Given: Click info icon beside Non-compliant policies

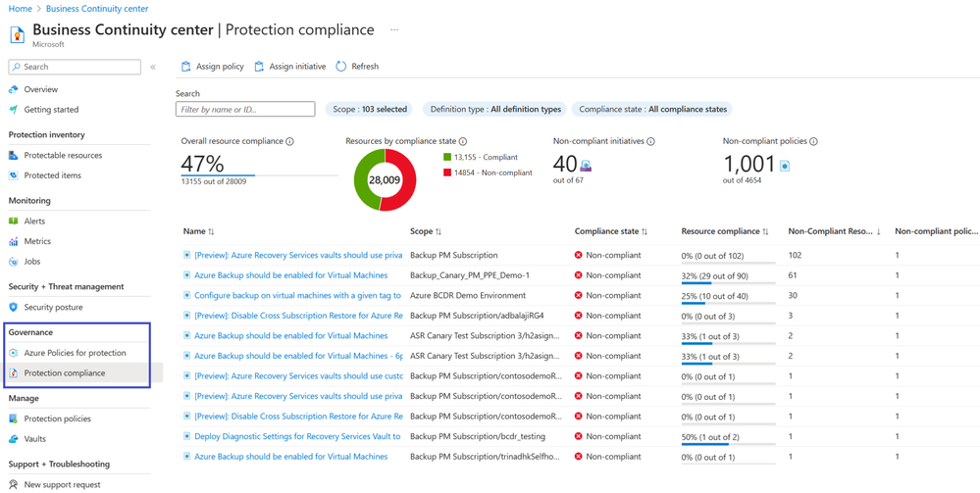Looking at the screenshot, I should tap(813, 142).
